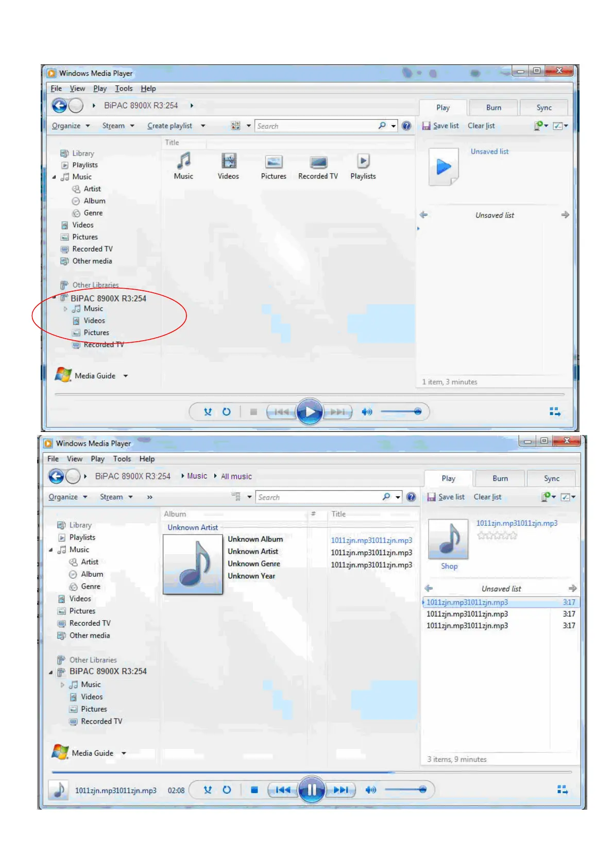Toggle shuffle in lower window player bar

[x=208, y=790]
